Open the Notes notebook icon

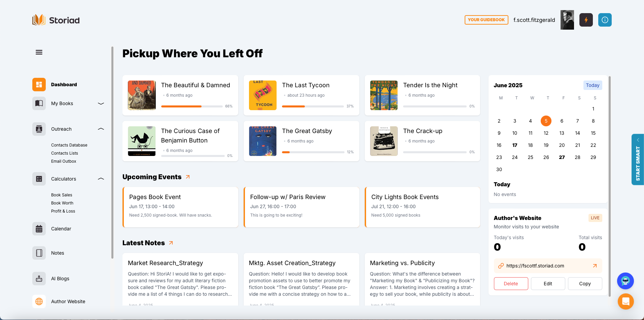coord(39,253)
